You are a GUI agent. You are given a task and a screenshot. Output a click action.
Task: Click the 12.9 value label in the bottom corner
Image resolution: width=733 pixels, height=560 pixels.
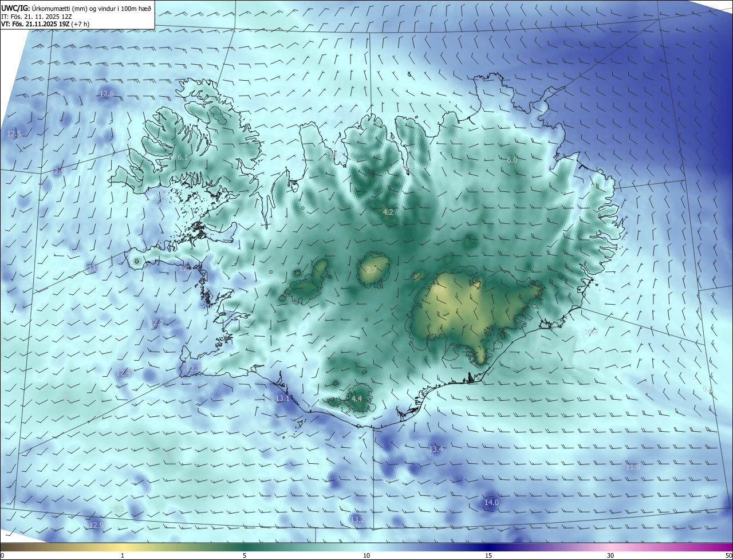click(x=97, y=525)
